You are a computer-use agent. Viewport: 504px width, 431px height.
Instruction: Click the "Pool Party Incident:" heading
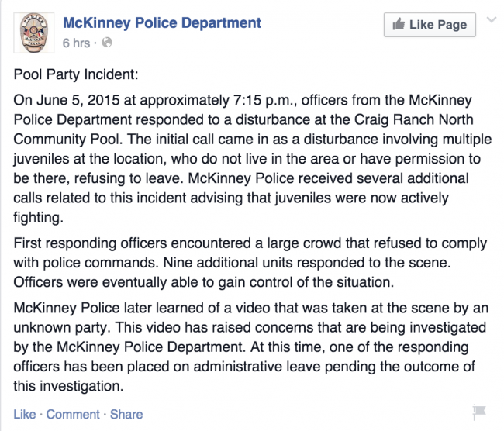(x=76, y=74)
